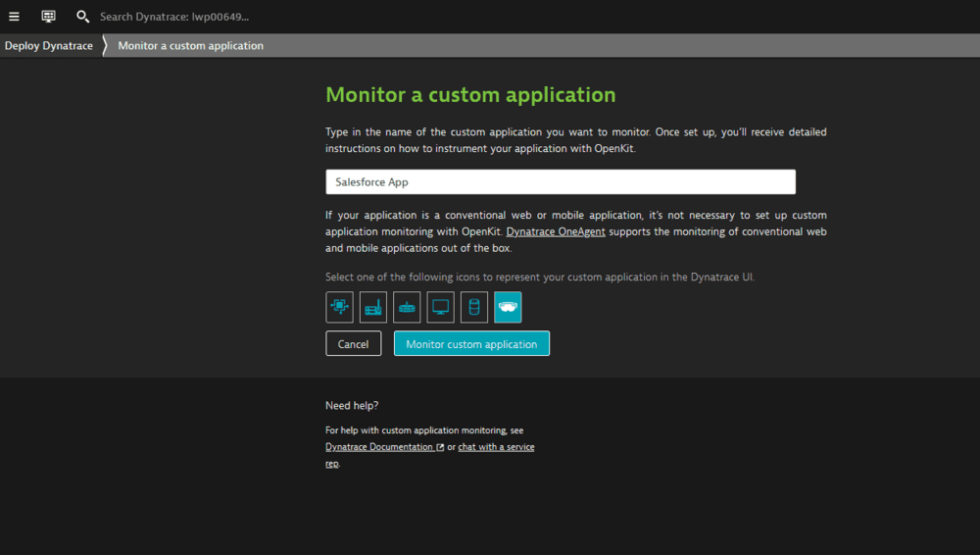Pick the router device application icon
The width and height of the screenshot is (980, 555).
(407, 307)
